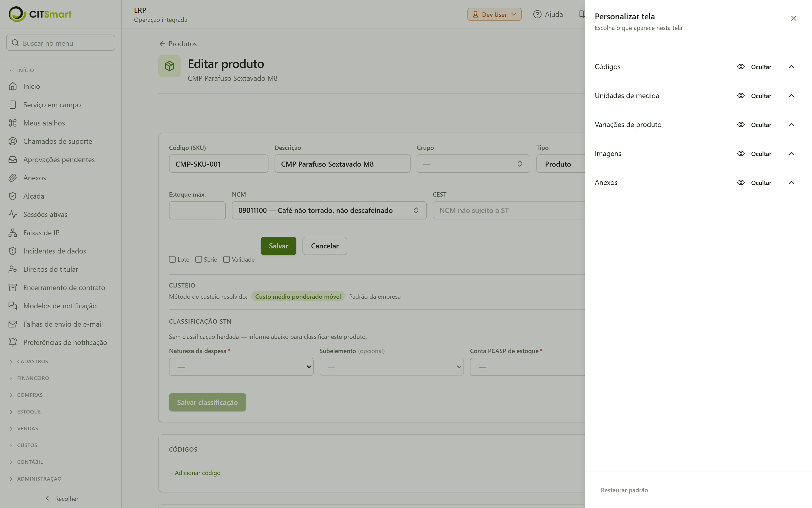The image size is (812, 508).
Task: Click the Código (SKU) input field
Action: [x=218, y=164]
